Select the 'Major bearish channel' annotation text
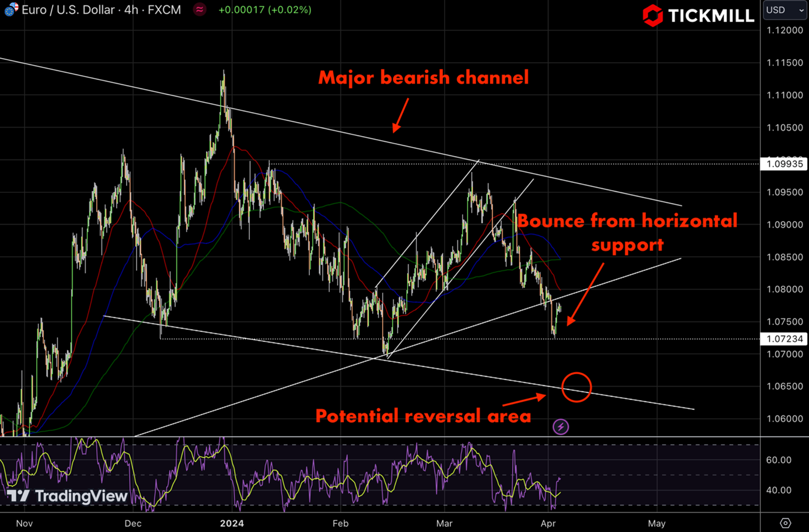 click(x=424, y=77)
